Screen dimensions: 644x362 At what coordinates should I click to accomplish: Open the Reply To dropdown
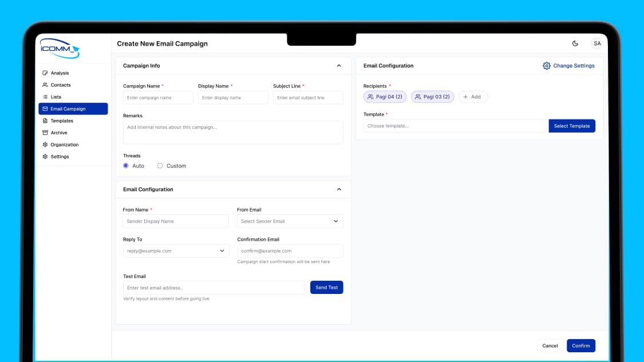(x=176, y=251)
